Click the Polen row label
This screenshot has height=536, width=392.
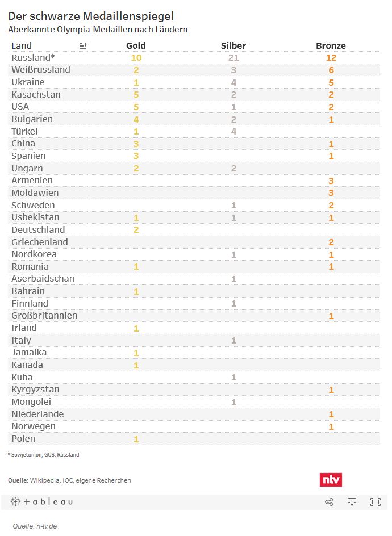(23, 439)
